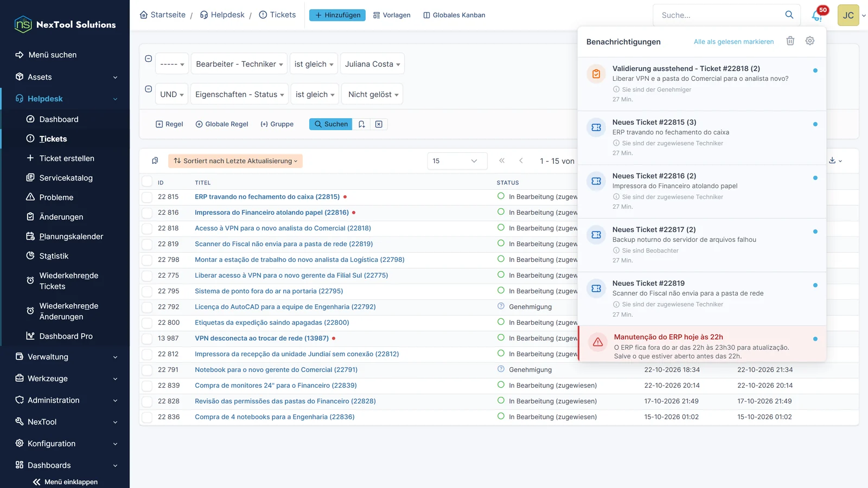The image size is (868, 488).
Task: Open ticket ERP travando no fechamento do caixa
Action: (267, 197)
